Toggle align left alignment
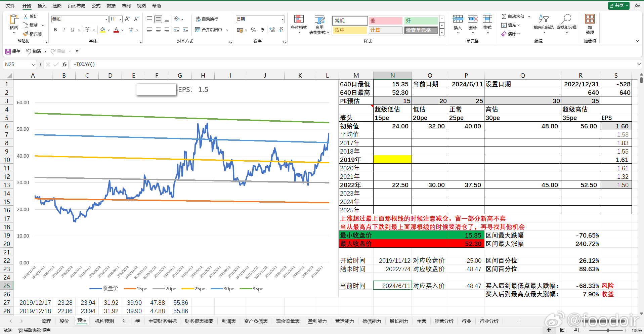The width and height of the screenshot is (644, 334). point(149,30)
